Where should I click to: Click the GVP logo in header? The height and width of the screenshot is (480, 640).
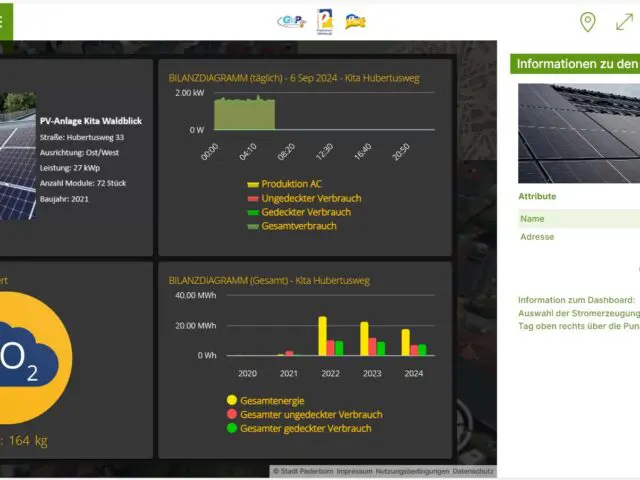coord(290,21)
